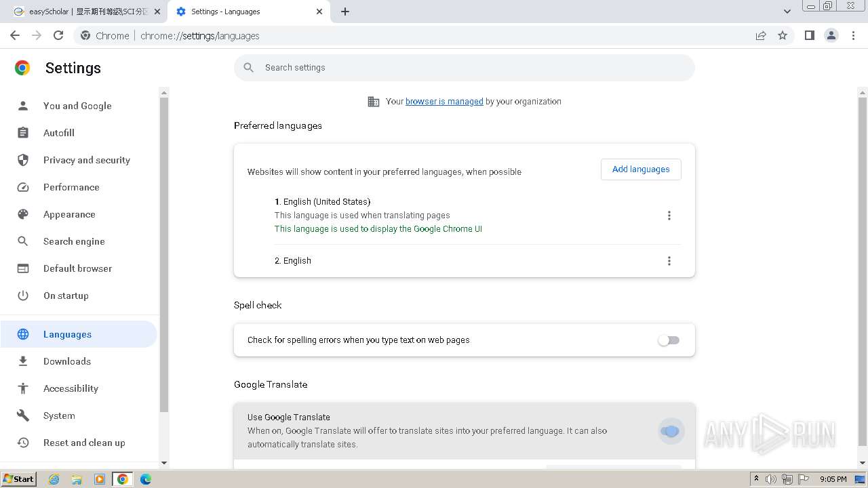This screenshot has height=488, width=868.
Task: Open System settings section
Action: (80, 415)
